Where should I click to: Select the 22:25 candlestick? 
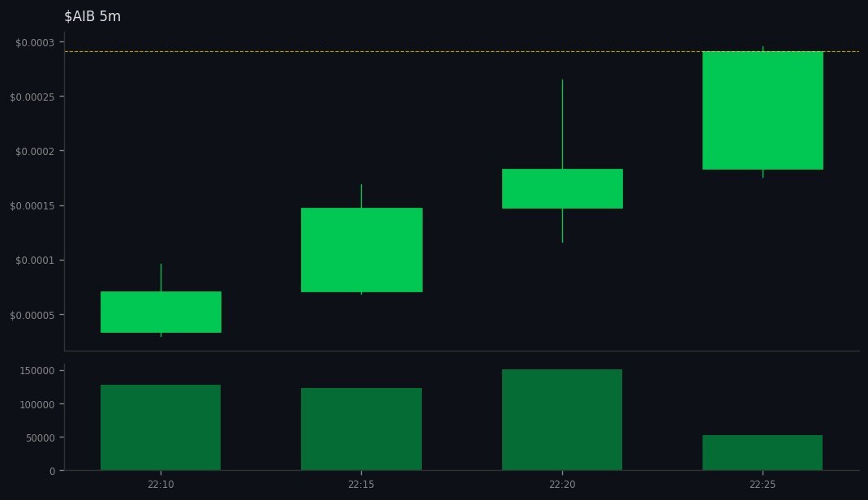[762, 110]
